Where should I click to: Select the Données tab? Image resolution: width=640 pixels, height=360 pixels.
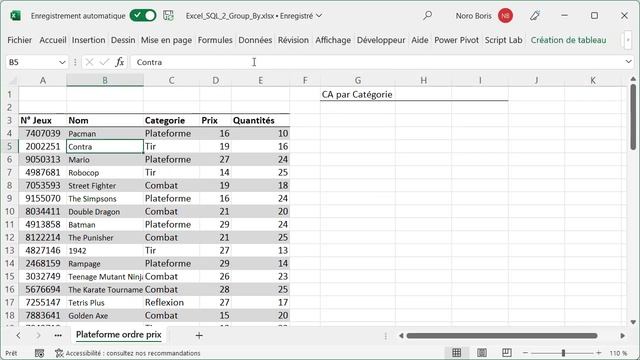tap(255, 40)
